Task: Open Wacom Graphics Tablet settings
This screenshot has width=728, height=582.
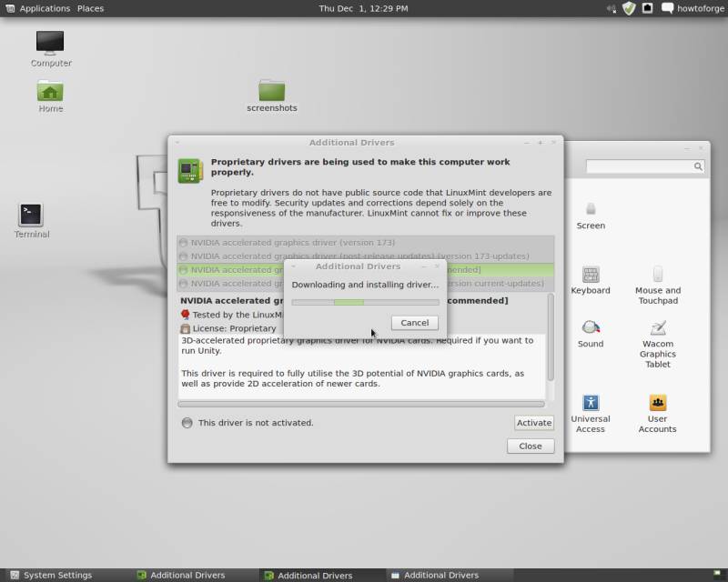Action: (658, 345)
